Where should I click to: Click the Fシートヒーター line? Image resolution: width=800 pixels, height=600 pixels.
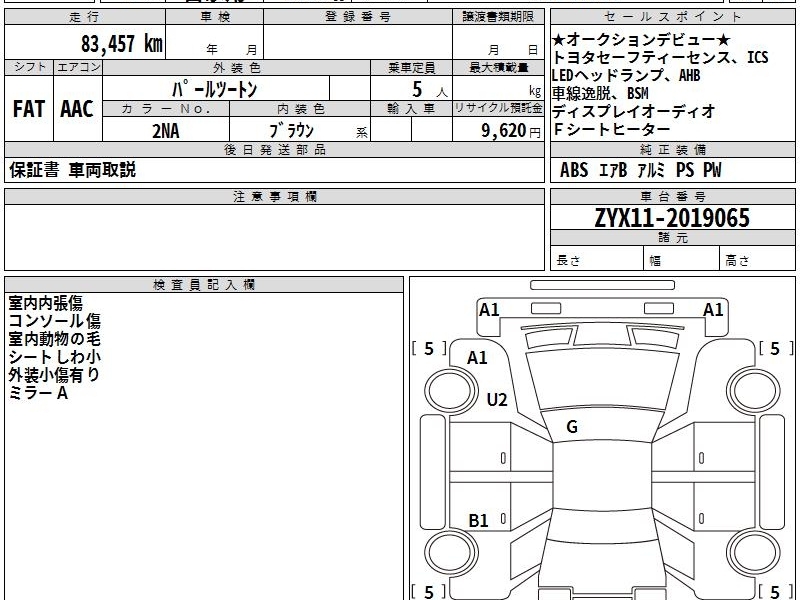point(611,129)
